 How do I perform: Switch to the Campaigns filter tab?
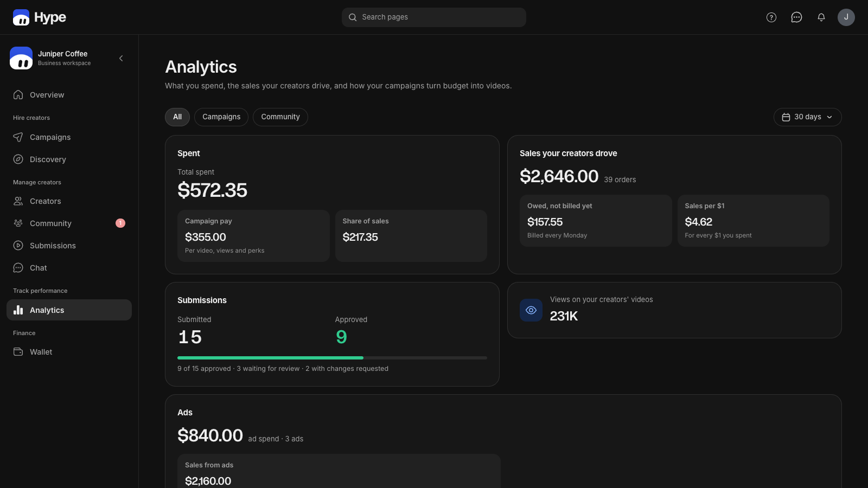(221, 117)
